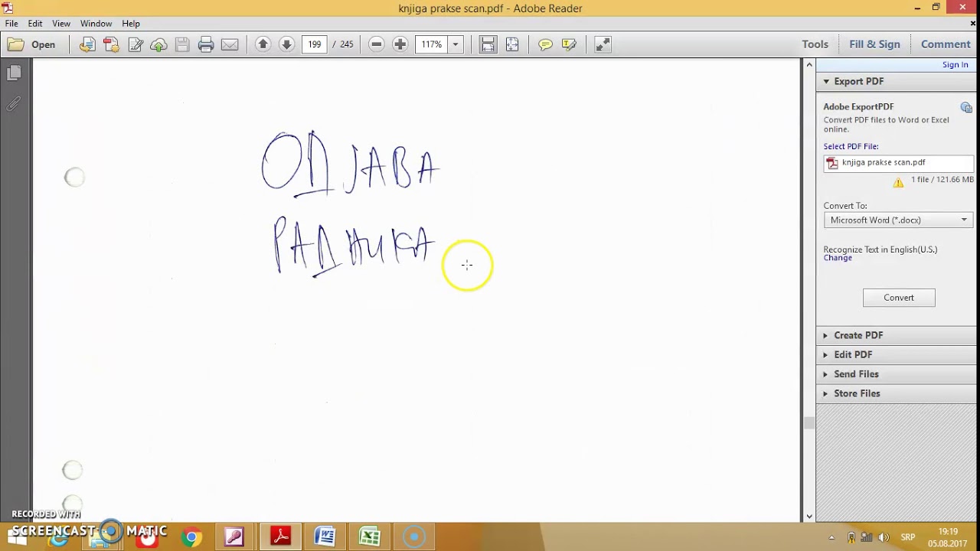Open the Convert To format dropdown
The image size is (980, 551).
coord(899,220)
